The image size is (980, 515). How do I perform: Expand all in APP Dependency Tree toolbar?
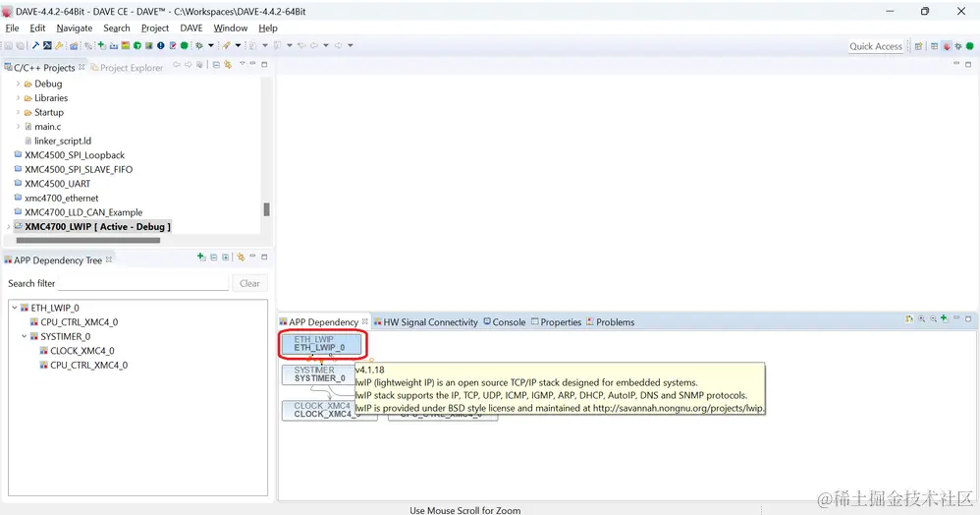(226, 257)
